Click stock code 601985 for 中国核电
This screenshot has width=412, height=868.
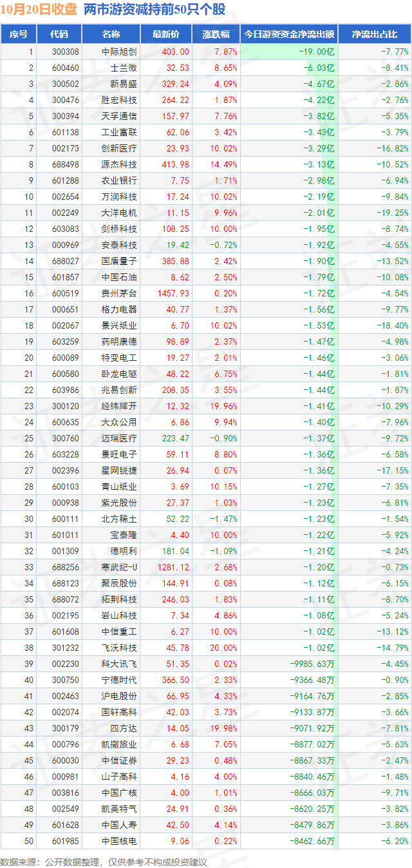click(66, 841)
